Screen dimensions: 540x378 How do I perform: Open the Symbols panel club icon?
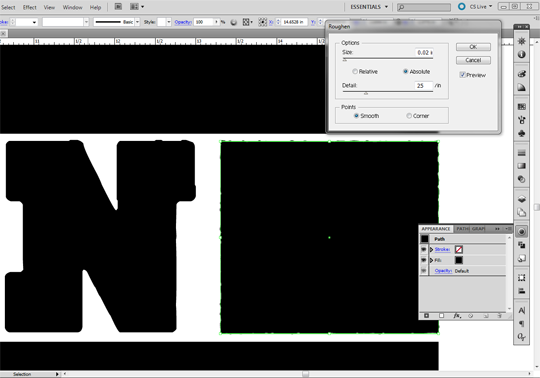tap(521, 133)
